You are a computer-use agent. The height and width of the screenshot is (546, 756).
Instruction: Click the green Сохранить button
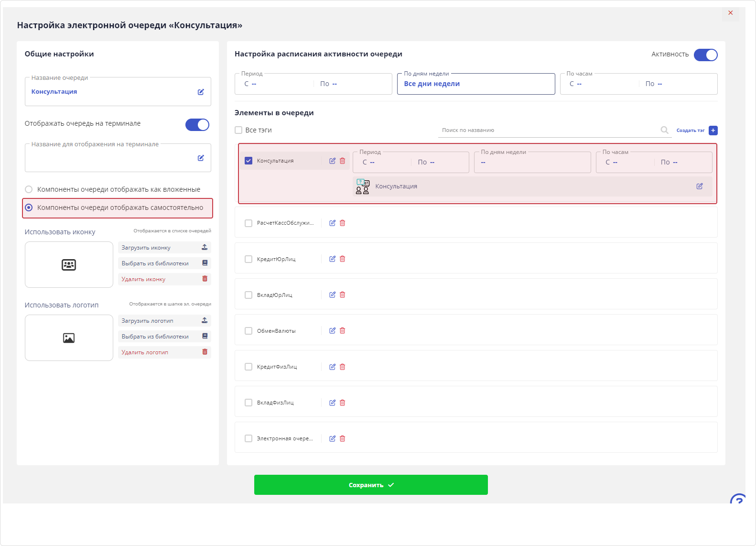pos(371,485)
